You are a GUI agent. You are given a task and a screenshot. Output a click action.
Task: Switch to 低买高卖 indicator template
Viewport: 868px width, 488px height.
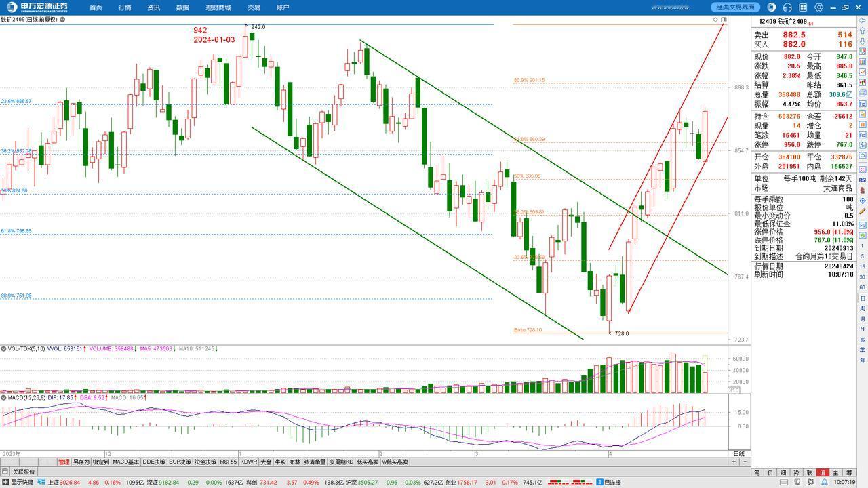pos(368,462)
